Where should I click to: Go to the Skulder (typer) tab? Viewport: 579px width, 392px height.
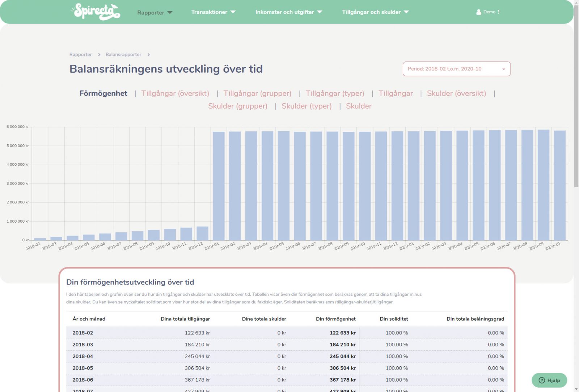[307, 106]
